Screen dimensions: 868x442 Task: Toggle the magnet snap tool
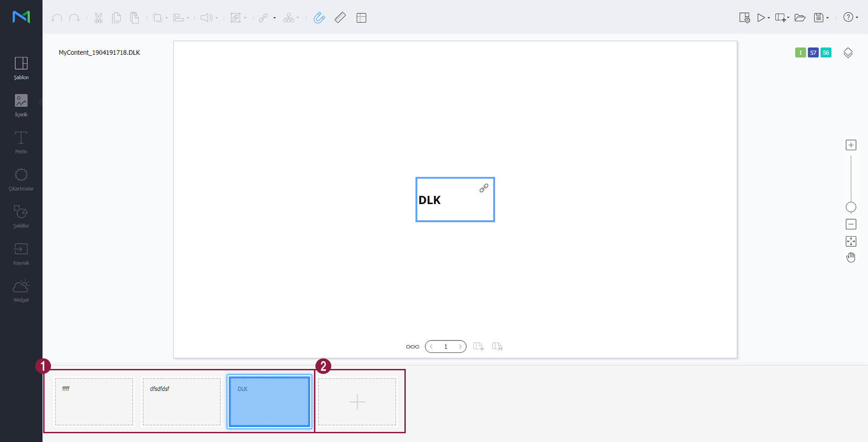pyautogui.click(x=319, y=18)
